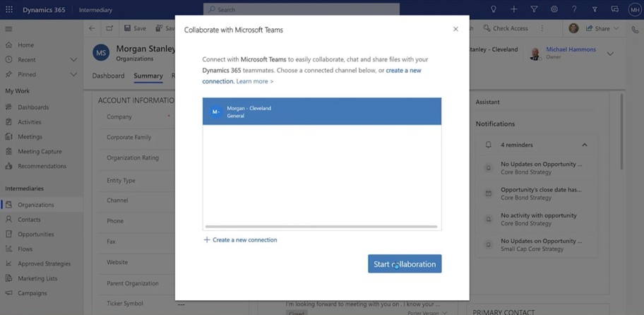Screen dimensions: 644x315
Task: Select the Morgan - Cleveland General channel
Action: click(x=322, y=112)
